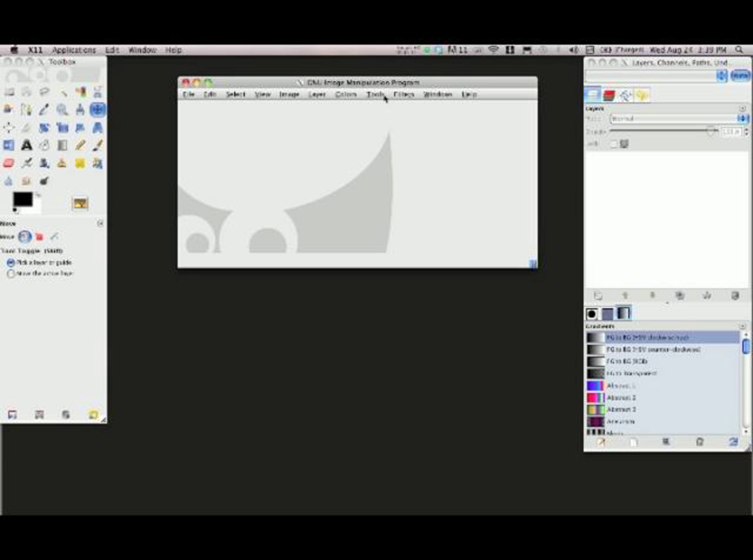This screenshot has width=753, height=560.
Task: Select the Color Picker eyedropper tool
Action: coord(44,109)
